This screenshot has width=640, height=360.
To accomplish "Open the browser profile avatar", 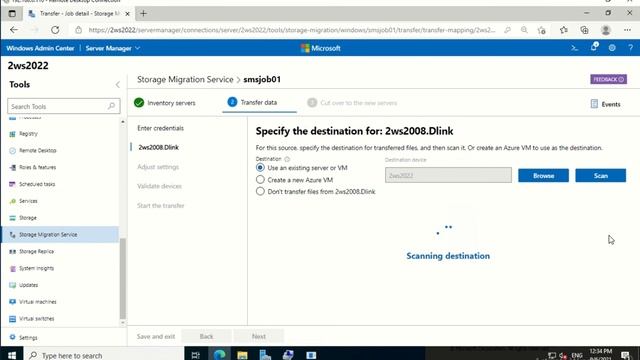I will [606, 30].
